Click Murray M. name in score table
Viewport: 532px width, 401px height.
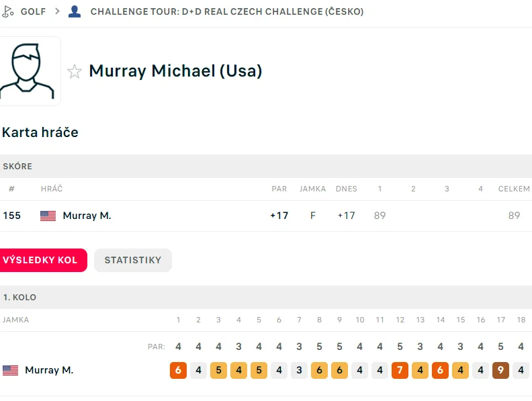click(x=87, y=216)
